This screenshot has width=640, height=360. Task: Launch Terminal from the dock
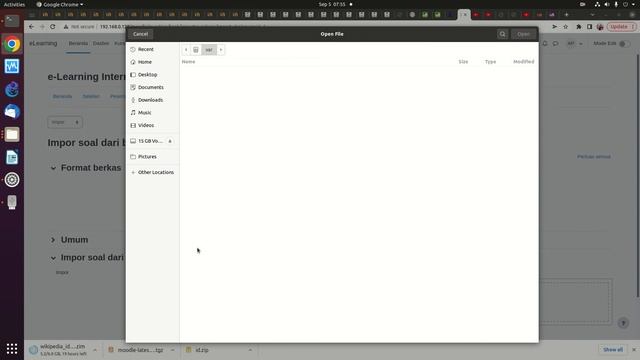[x=12, y=20]
